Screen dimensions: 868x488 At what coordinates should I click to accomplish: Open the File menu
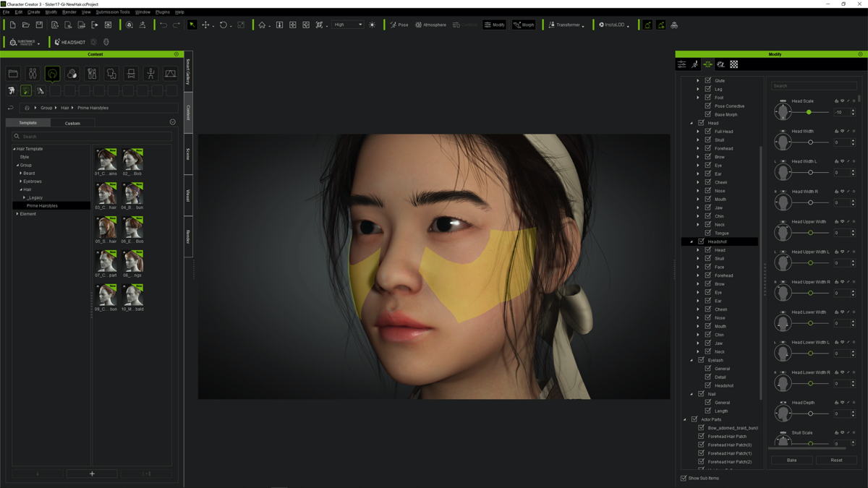point(6,12)
